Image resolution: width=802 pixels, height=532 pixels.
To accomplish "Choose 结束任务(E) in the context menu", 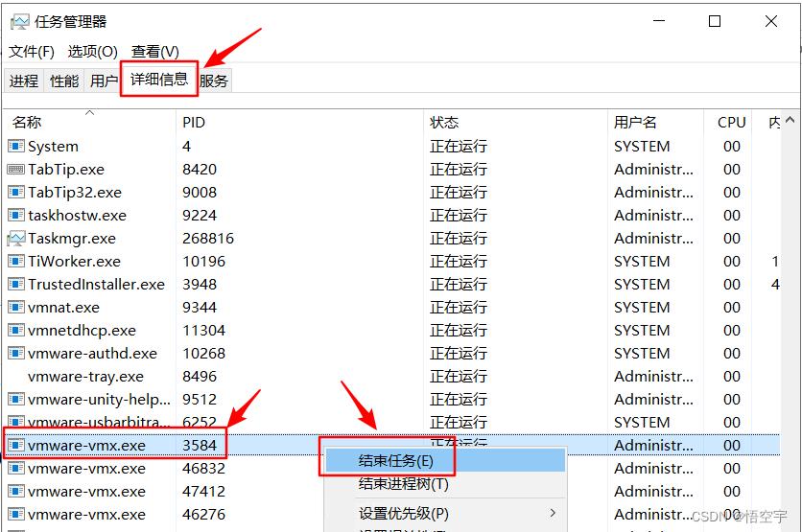I will [445, 461].
